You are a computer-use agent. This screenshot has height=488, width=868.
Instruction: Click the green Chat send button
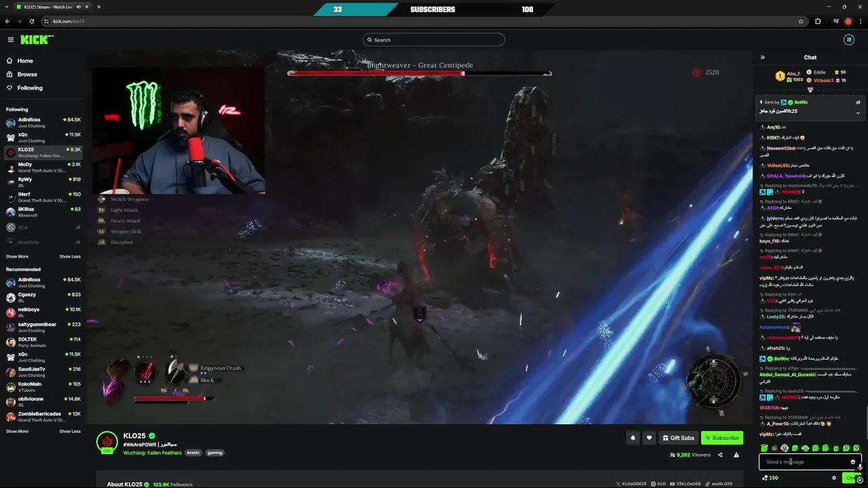850,478
